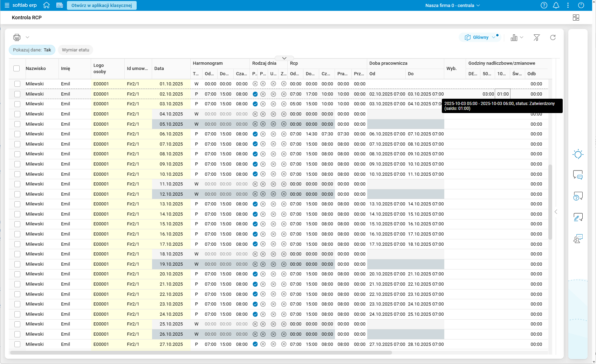The image size is (596, 364).
Task: Select the checkbox for 23.10.2025 row
Action: (18, 304)
